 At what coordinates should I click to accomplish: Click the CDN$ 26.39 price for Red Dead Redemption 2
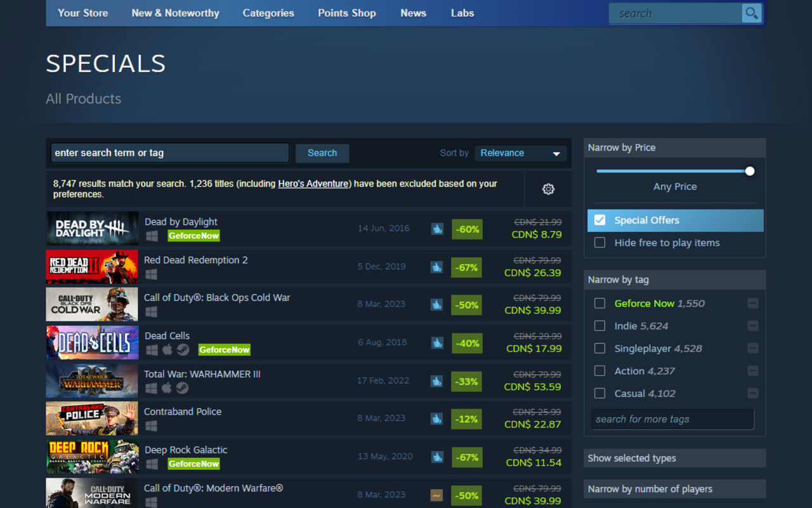coord(533,272)
